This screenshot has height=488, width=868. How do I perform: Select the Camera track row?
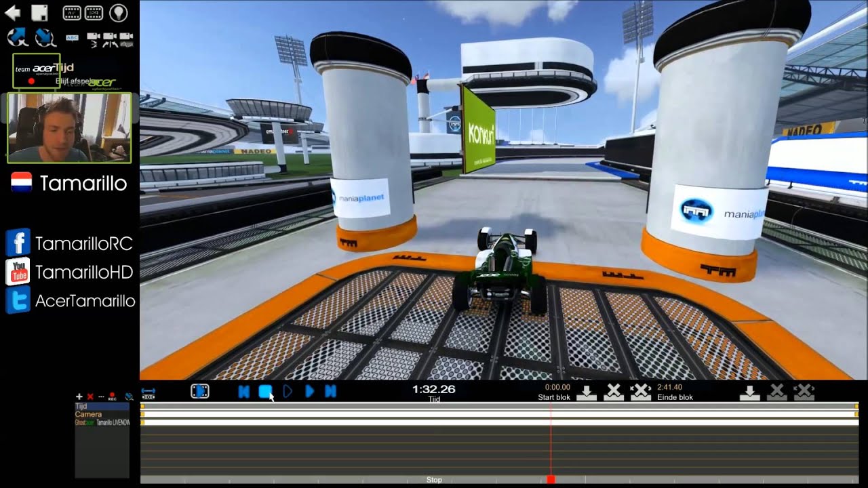pos(102,414)
